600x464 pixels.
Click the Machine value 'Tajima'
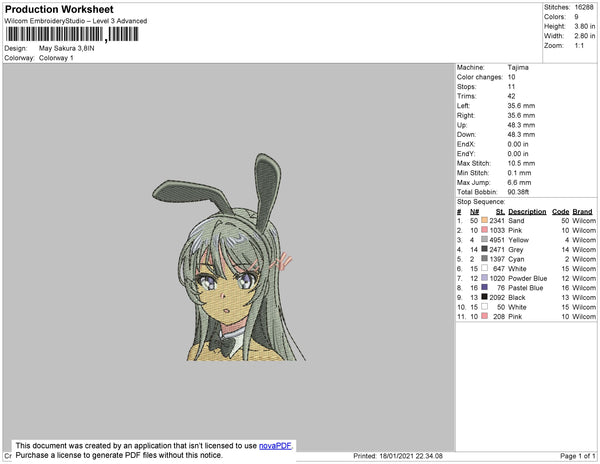pos(518,67)
